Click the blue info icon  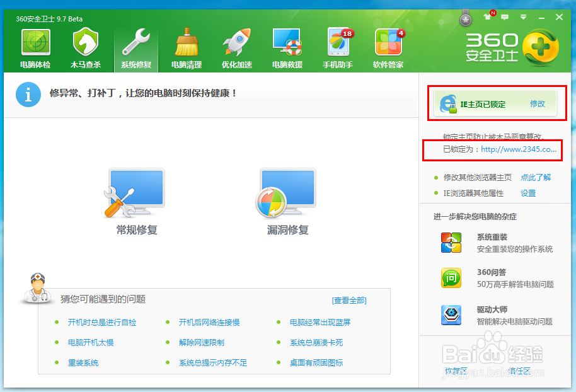coord(28,95)
